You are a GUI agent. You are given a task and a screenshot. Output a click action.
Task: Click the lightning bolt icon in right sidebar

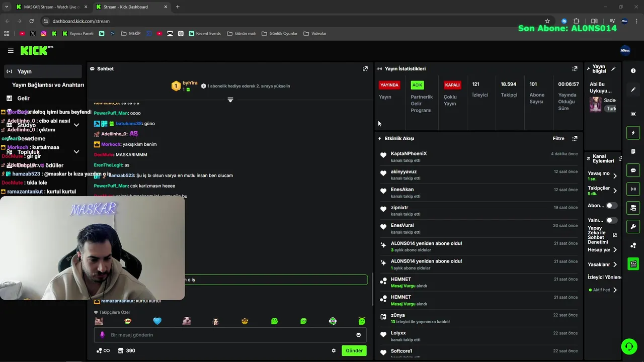tap(633, 133)
